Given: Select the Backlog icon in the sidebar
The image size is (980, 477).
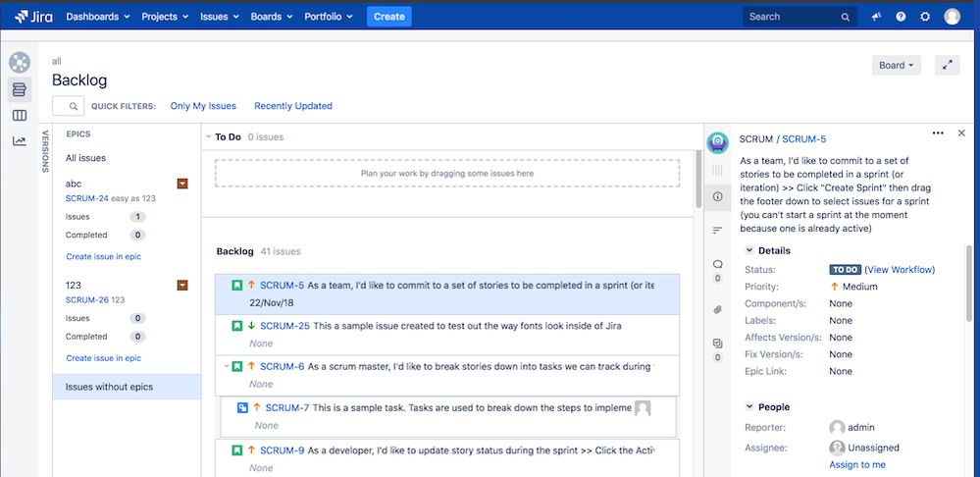Looking at the screenshot, I should pos(20,90).
